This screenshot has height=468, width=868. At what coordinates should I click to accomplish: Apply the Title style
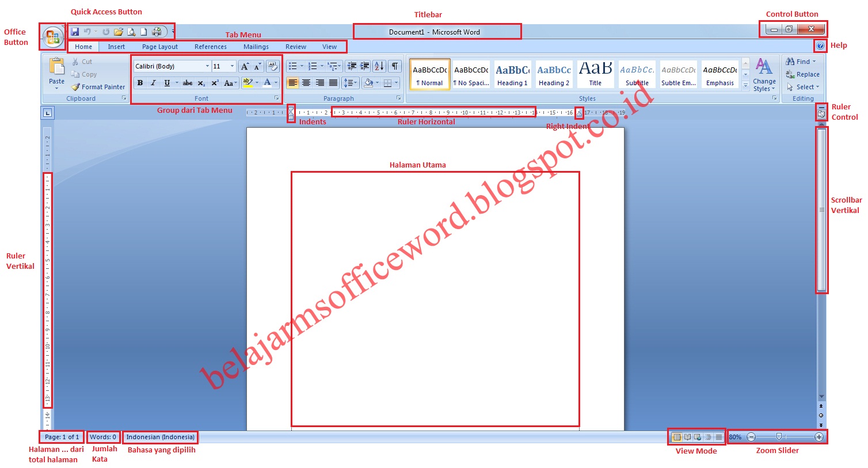pyautogui.click(x=595, y=75)
